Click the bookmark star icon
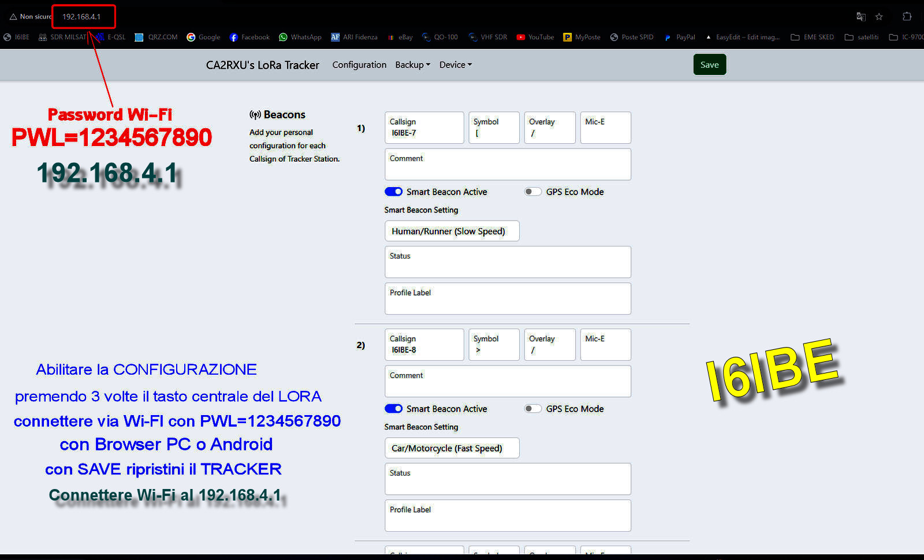The width and height of the screenshot is (924, 560). point(879,17)
